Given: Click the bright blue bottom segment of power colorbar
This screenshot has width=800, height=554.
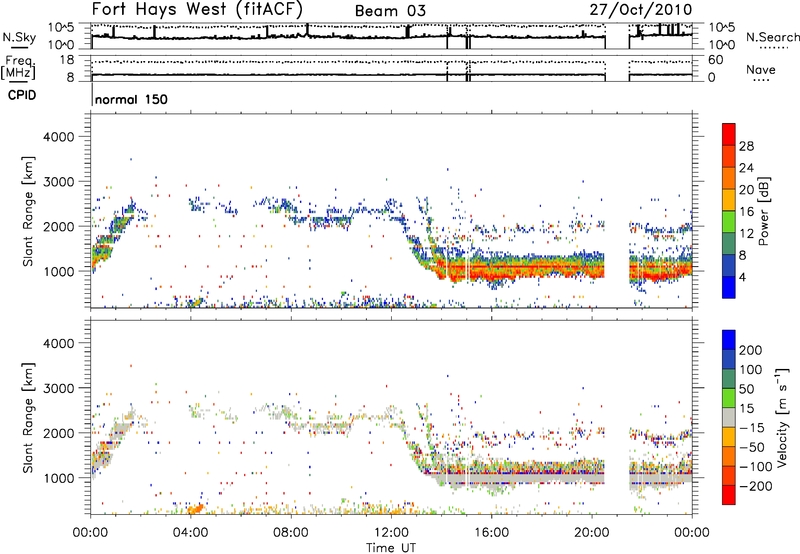Looking at the screenshot, I should 729,287.
